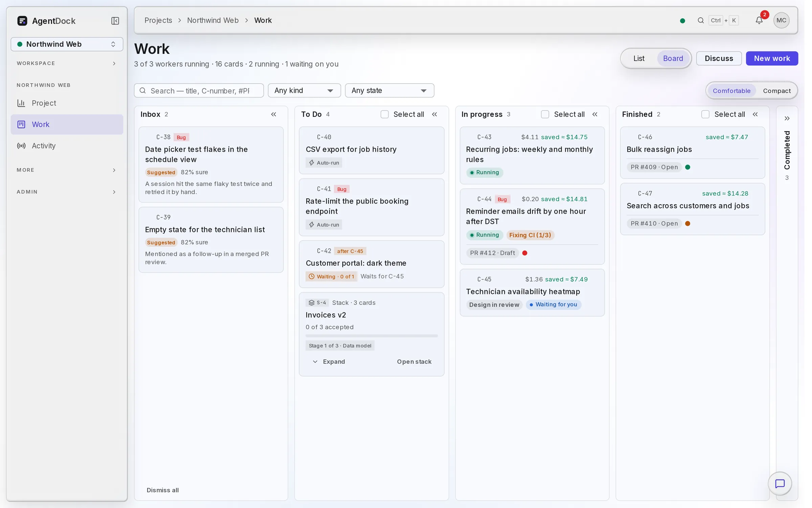Check Select all in To Do column
Viewport: 812px width, 508px height.
(385, 114)
